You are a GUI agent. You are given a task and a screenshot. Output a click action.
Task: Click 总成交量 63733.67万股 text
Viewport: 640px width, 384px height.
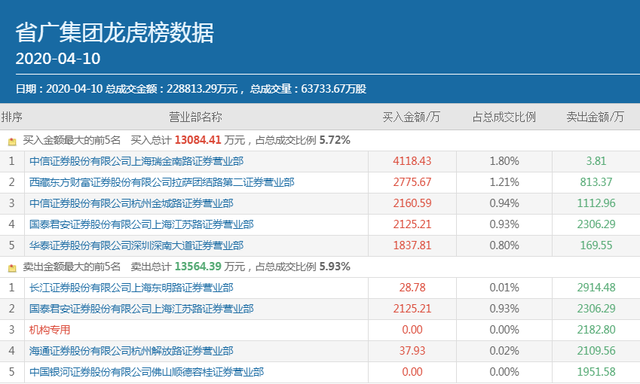(x=308, y=89)
